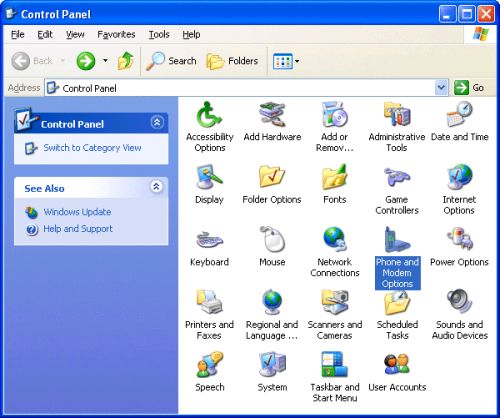500x418 pixels.
Task: Click the Search toolbar button
Action: [x=171, y=61]
